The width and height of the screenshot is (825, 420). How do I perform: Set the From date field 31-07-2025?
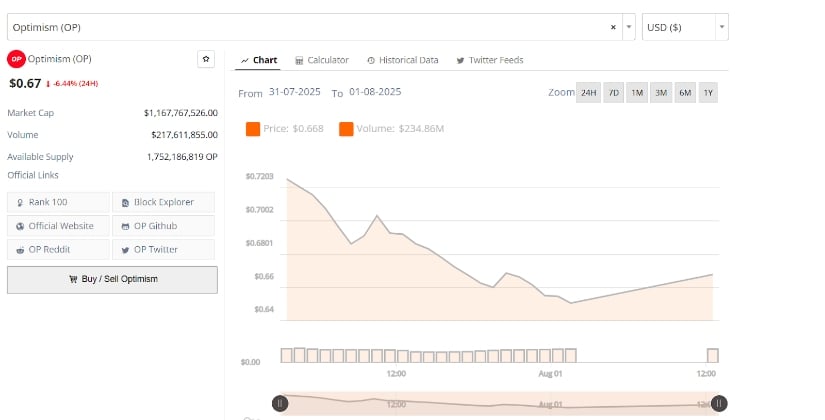295,92
